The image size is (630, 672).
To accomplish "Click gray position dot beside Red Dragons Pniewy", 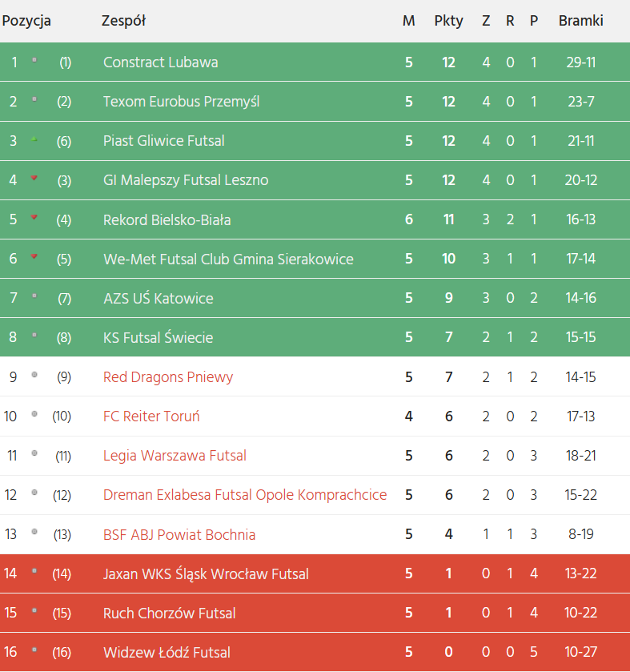I will click(x=34, y=375).
